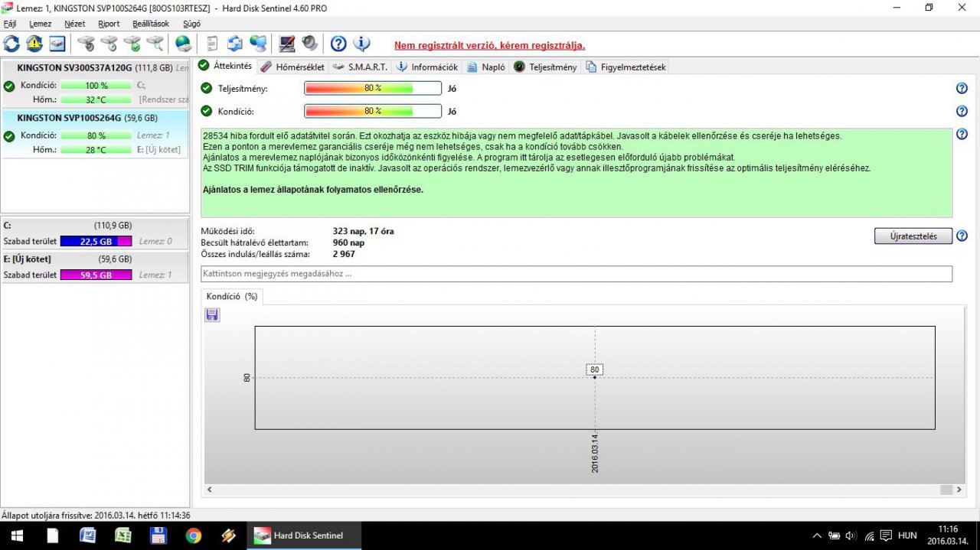Viewport: 980px width, 550px height.
Task: Click the Újratesztelés button
Action: [913, 236]
